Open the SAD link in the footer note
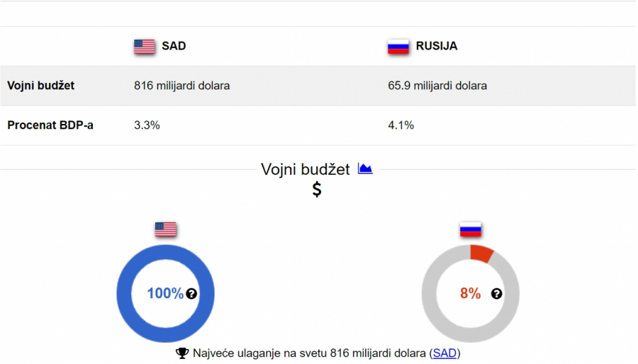The height and width of the screenshot is (364, 638). [444, 353]
